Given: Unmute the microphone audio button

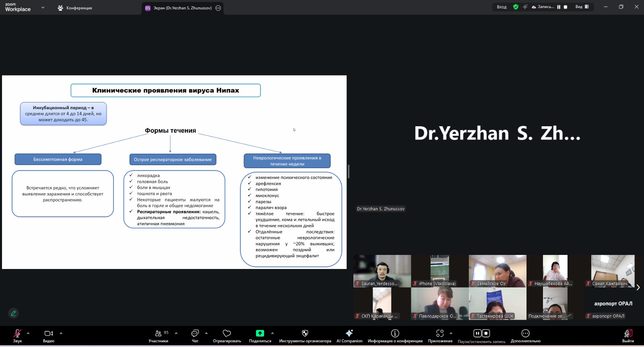Looking at the screenshot, I should (x=17, y=333).
